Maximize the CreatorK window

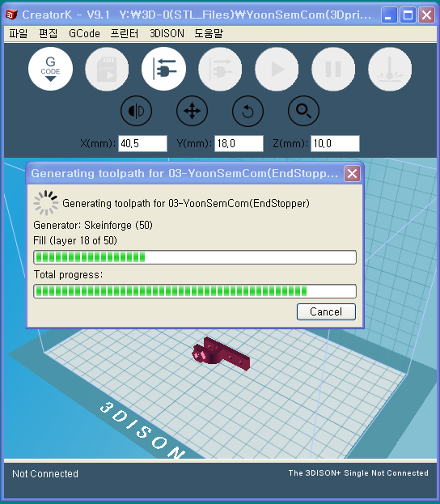(x=408, y=15)
